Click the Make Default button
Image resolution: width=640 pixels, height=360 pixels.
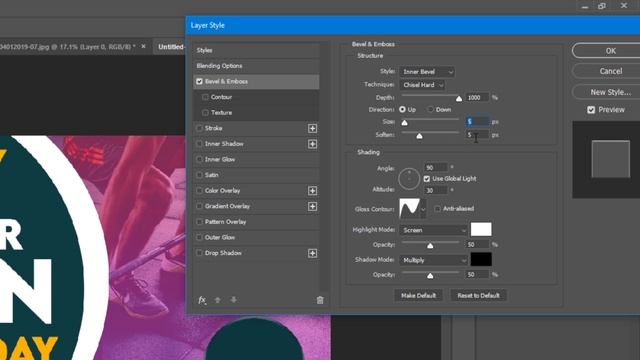pos(418,296)
